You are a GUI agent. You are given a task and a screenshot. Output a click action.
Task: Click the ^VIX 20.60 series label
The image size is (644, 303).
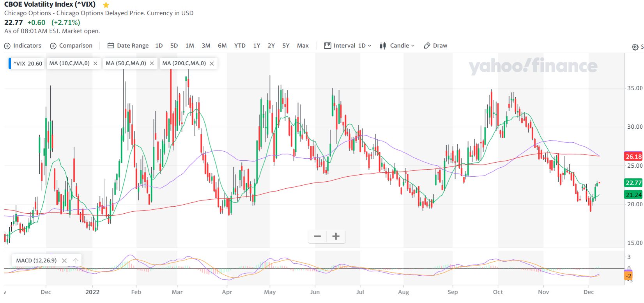27,64
